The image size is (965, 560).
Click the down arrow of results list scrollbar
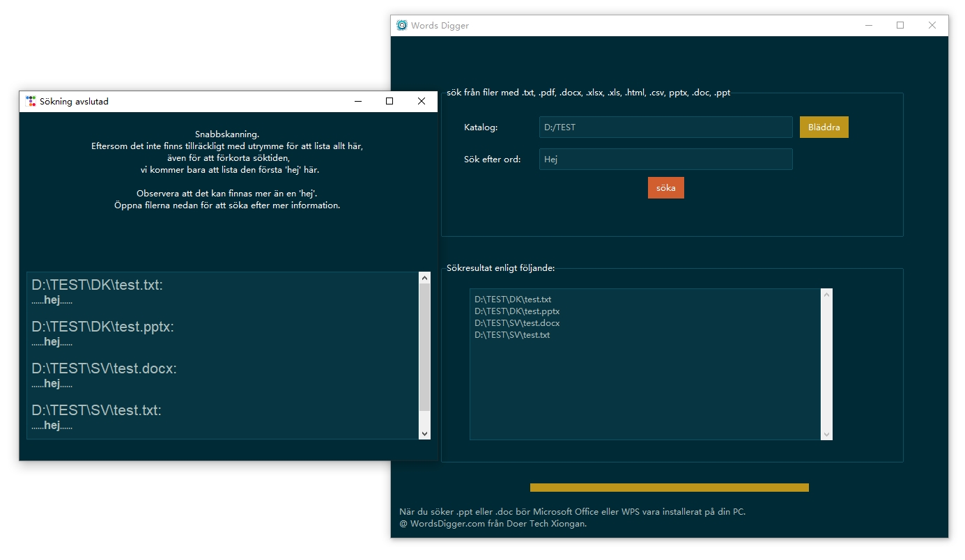(827, 435)
